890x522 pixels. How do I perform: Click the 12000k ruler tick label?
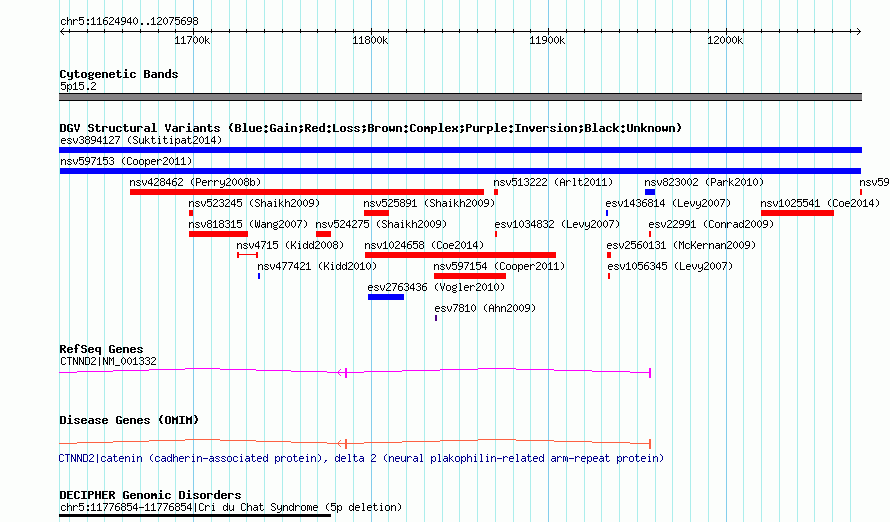coord(725,40)
